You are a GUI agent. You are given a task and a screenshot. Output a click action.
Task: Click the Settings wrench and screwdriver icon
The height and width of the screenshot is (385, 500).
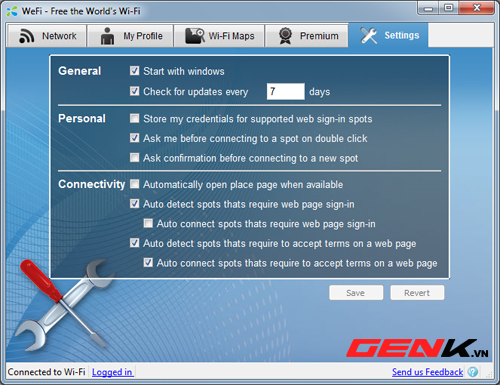pos(368,35)
